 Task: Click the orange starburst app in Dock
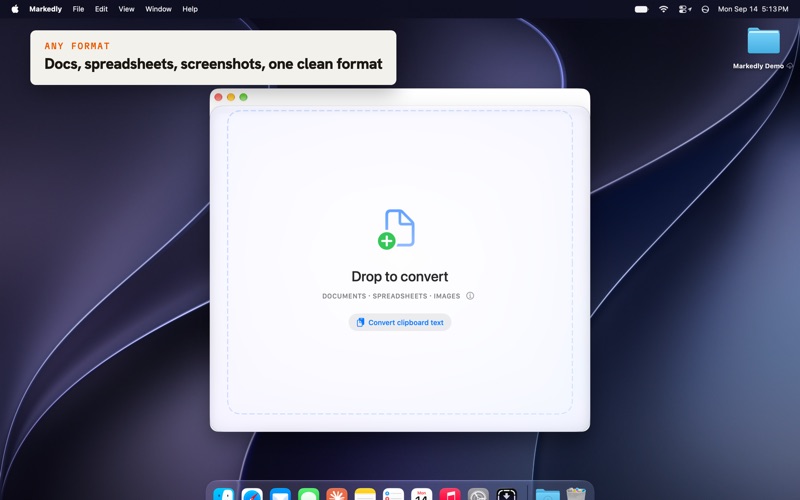click(x=337, y=494)
